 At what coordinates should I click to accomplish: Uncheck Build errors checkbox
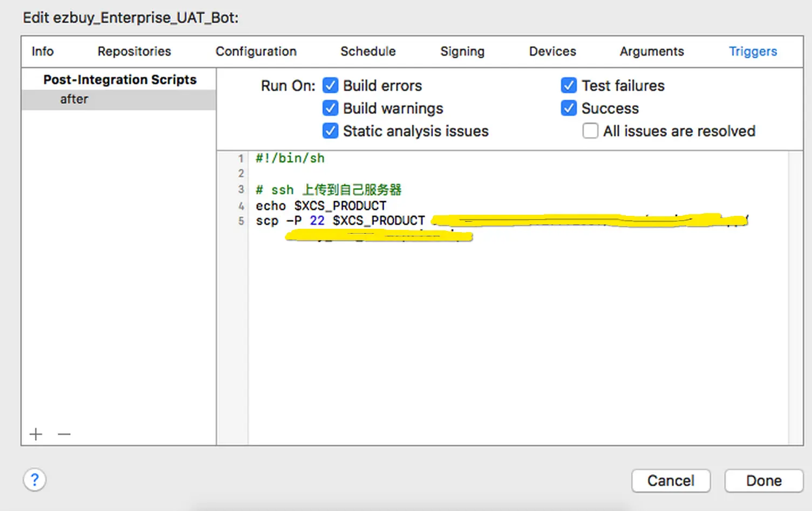330,85
